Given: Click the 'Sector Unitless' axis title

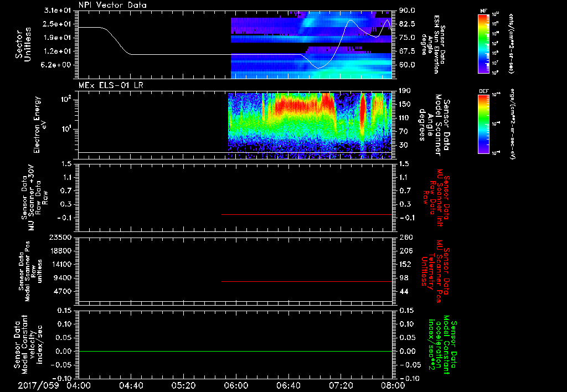Looking at the screenshot, I should pos(23,44).
